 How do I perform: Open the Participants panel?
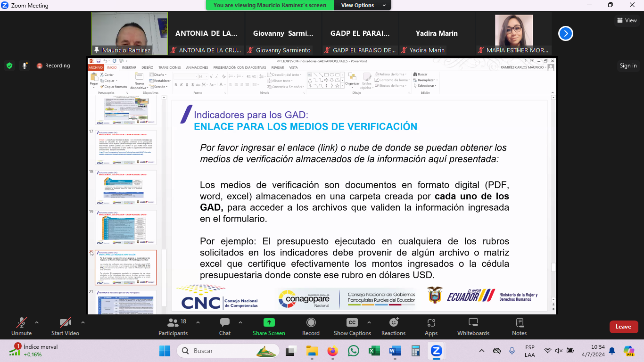173,326
